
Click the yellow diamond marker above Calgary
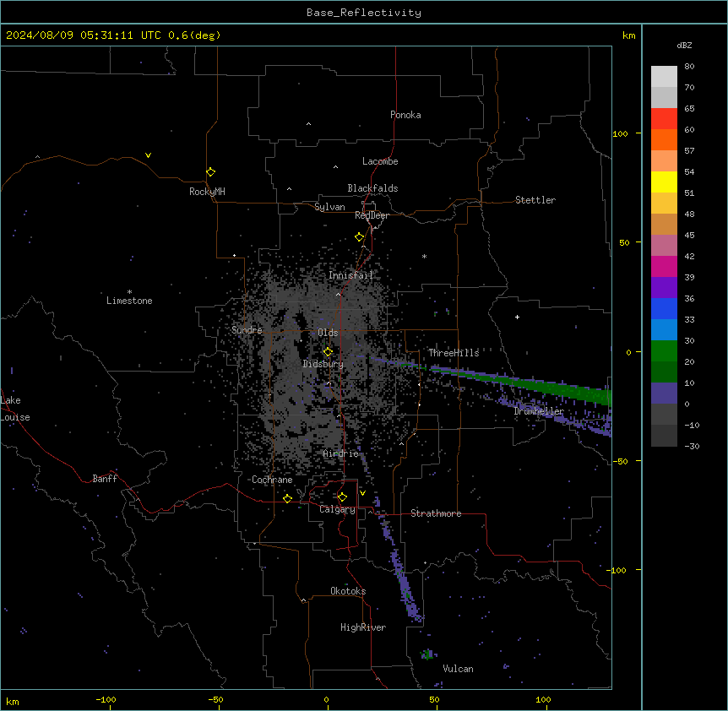343,497
